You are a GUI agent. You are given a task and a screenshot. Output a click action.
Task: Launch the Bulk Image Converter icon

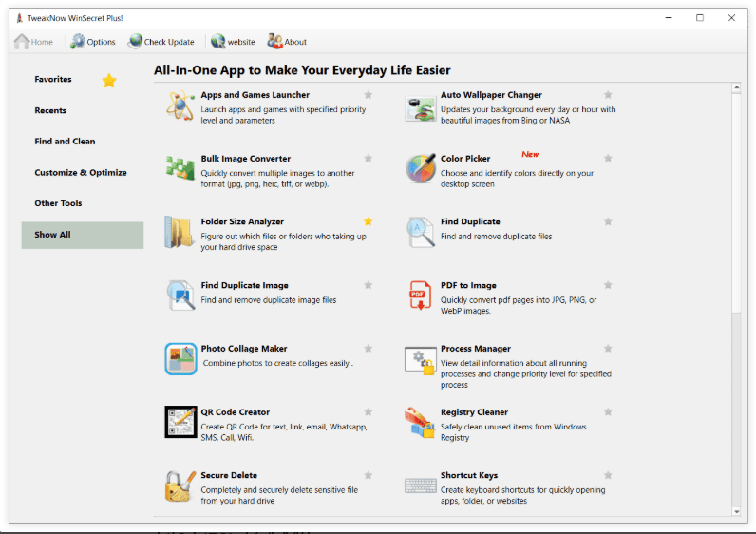click(180, 168)
